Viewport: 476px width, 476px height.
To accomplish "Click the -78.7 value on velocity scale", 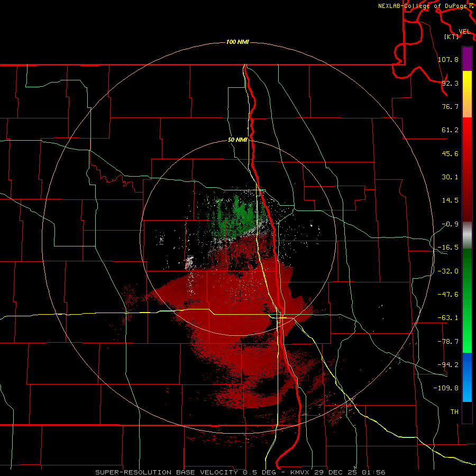I will [x=448, y=342].
